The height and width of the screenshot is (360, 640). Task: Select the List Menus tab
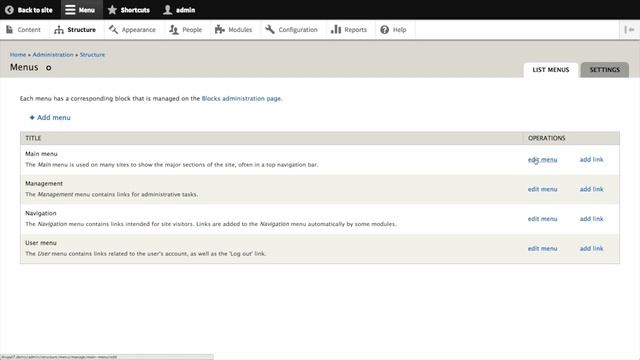[551, 70]
